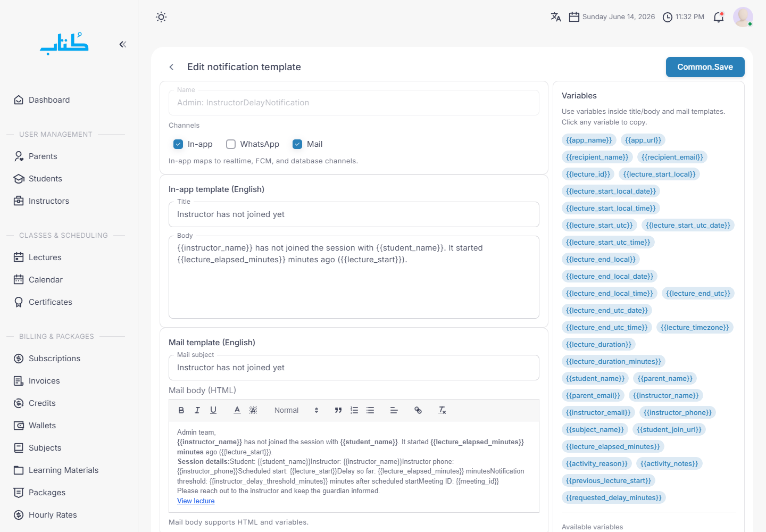Apply bold formatting in mail body editor

(181, 410)
